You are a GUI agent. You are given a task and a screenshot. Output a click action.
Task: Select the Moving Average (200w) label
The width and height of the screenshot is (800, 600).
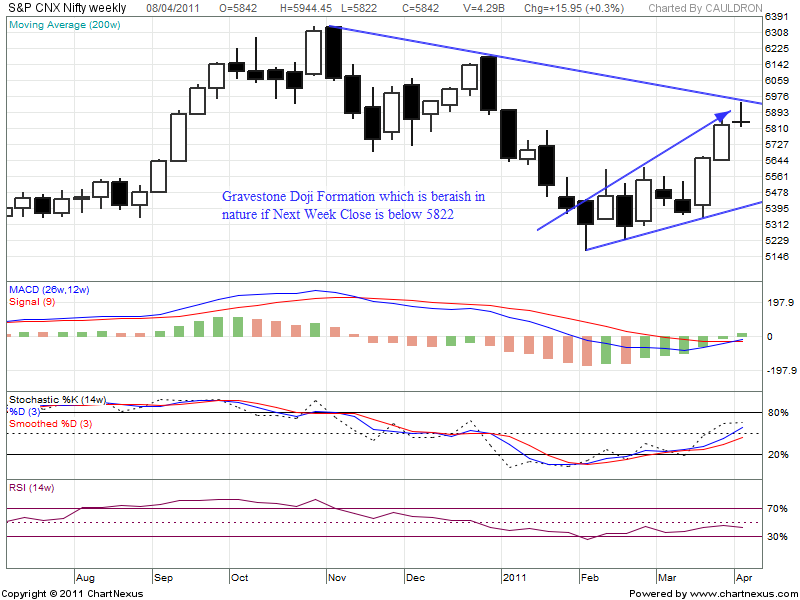point(56,23)
